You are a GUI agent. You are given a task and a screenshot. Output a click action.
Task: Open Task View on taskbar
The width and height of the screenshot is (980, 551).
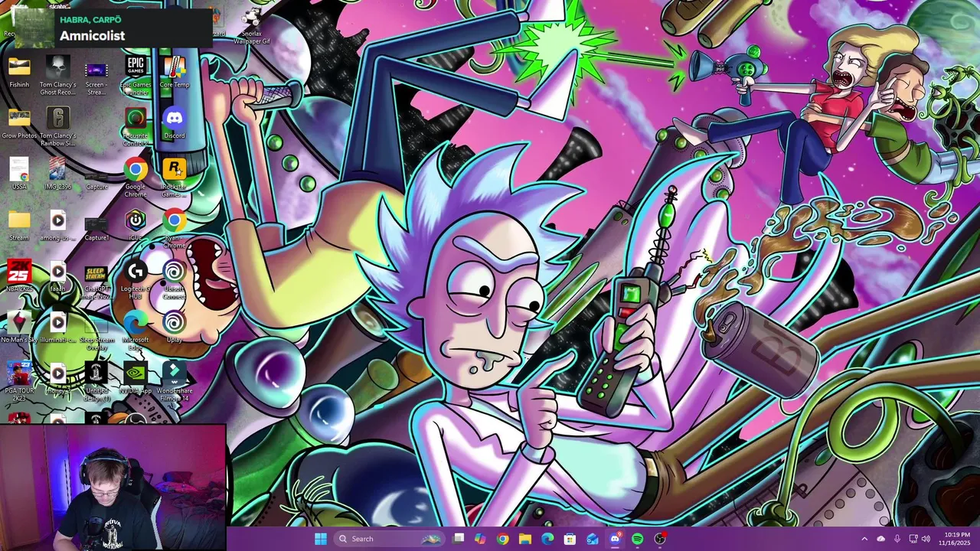pos(459,539)
